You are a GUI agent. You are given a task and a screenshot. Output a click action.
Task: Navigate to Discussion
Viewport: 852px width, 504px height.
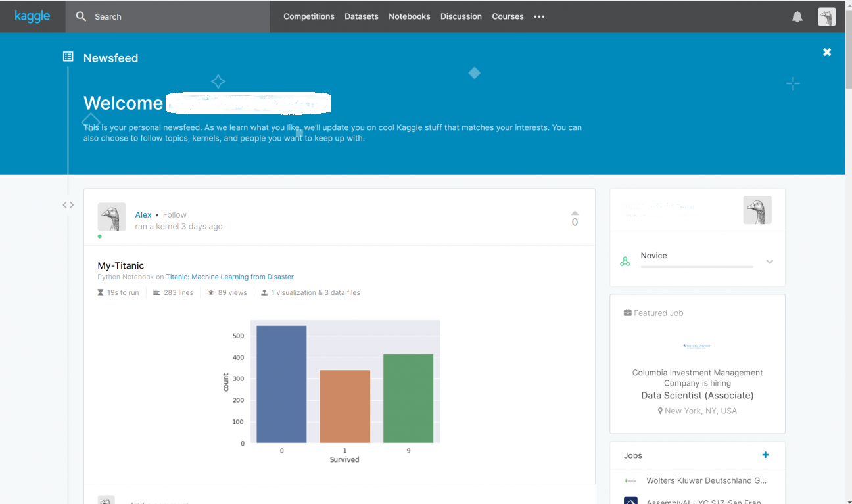pos(461,16)
